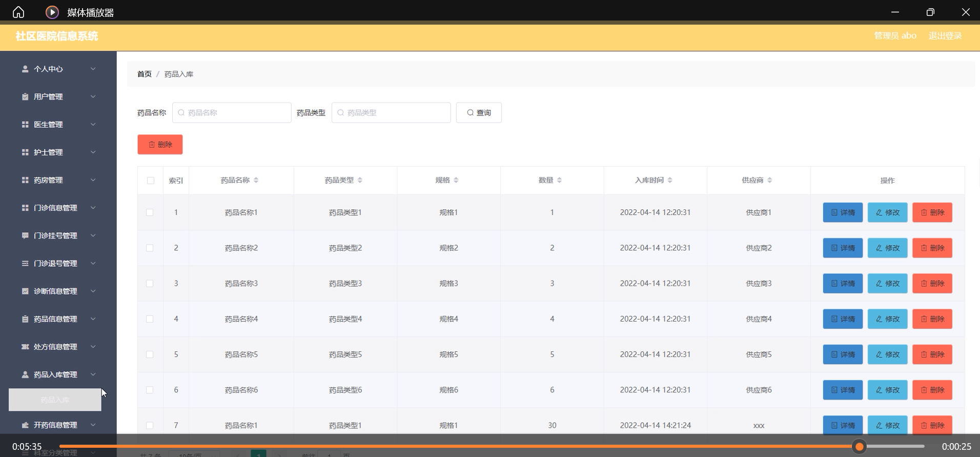Screen dimensions: 980x457
Task: Sort 规格 column via sort arrows
Action: 456,180
